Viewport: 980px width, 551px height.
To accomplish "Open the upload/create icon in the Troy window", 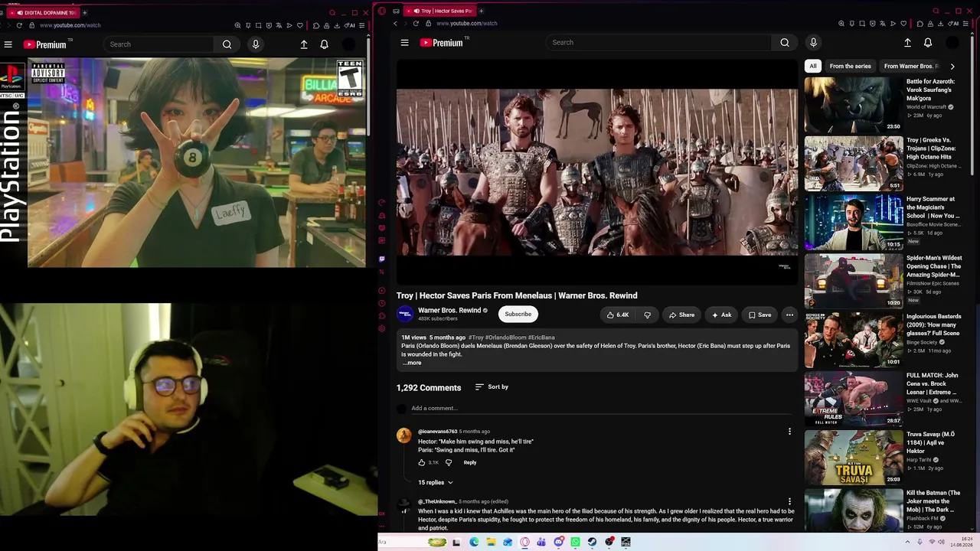I will [x=907, y=43].
